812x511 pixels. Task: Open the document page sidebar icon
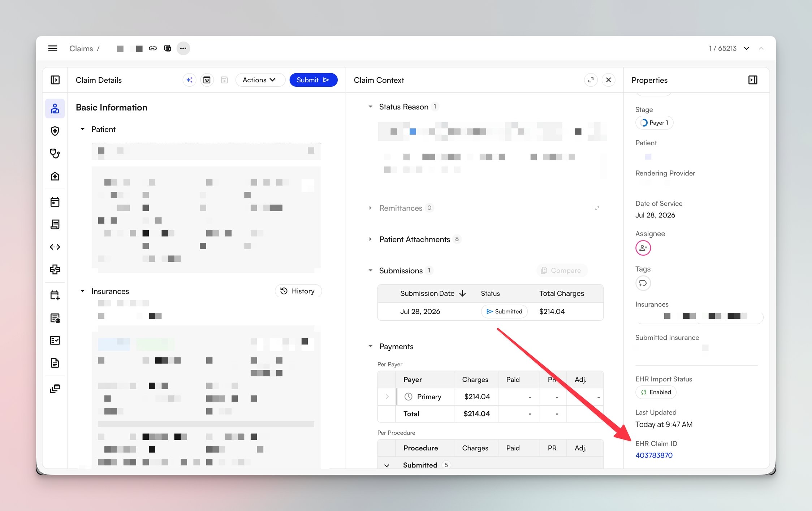coord(55,363)
